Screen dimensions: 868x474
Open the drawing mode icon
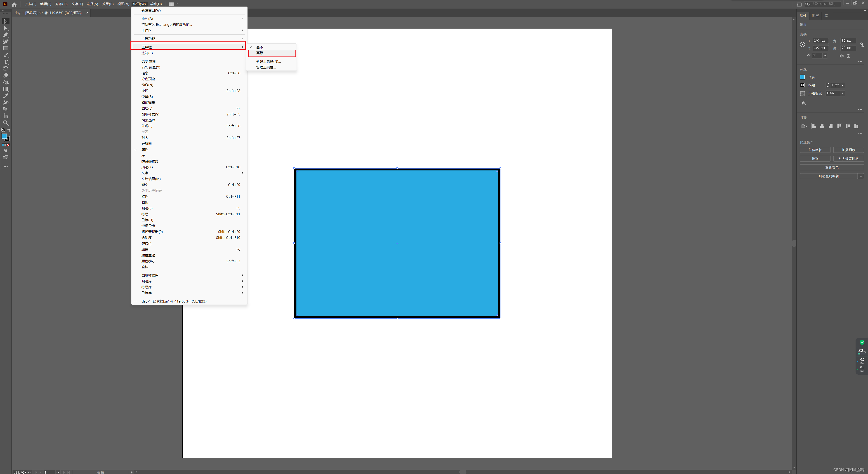click(x=6, y=151)
